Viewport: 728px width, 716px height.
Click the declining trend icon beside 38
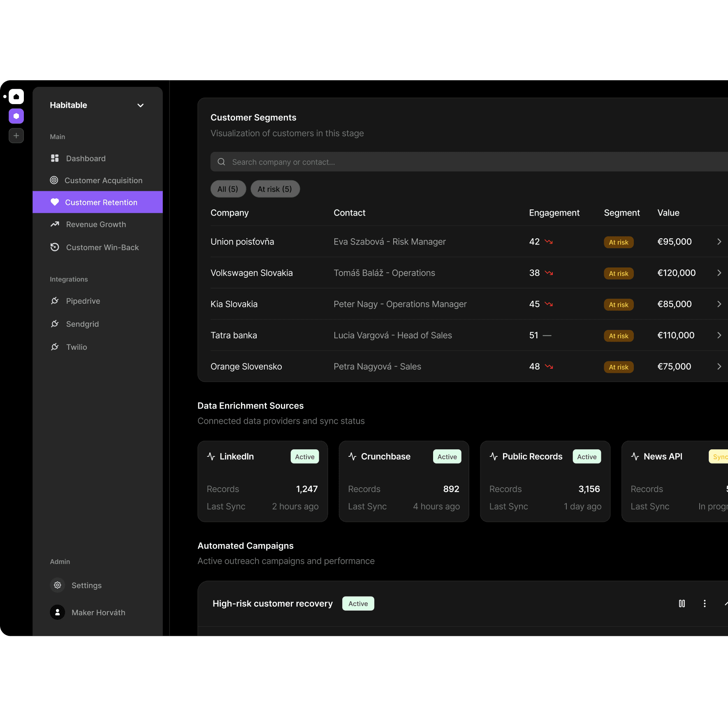(x=549, y=273)
